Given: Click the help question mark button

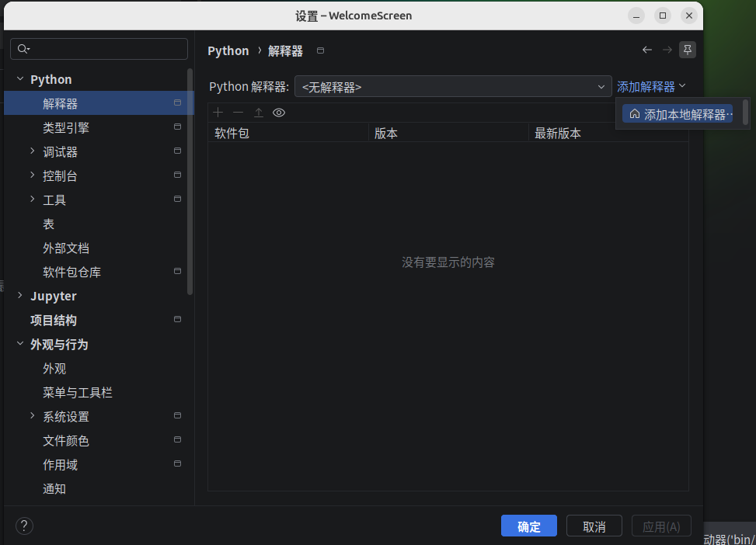Looking at the screenshot, I should pyautogui.click(x=24, y=526).
